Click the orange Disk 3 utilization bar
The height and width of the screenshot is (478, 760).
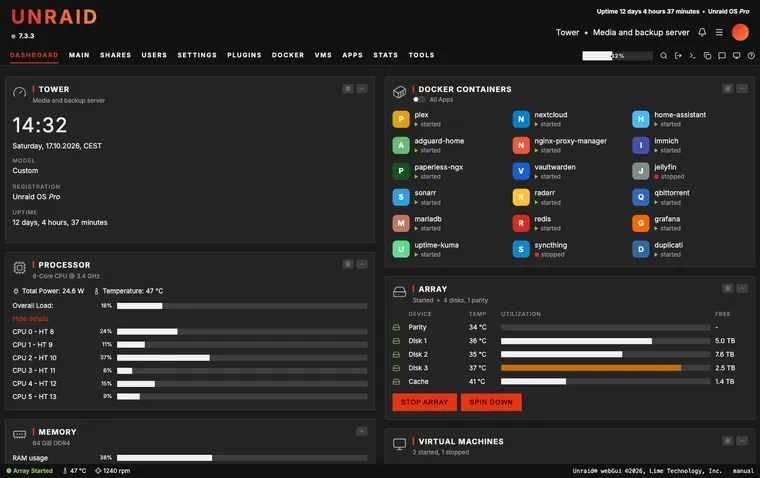(591, 368)
